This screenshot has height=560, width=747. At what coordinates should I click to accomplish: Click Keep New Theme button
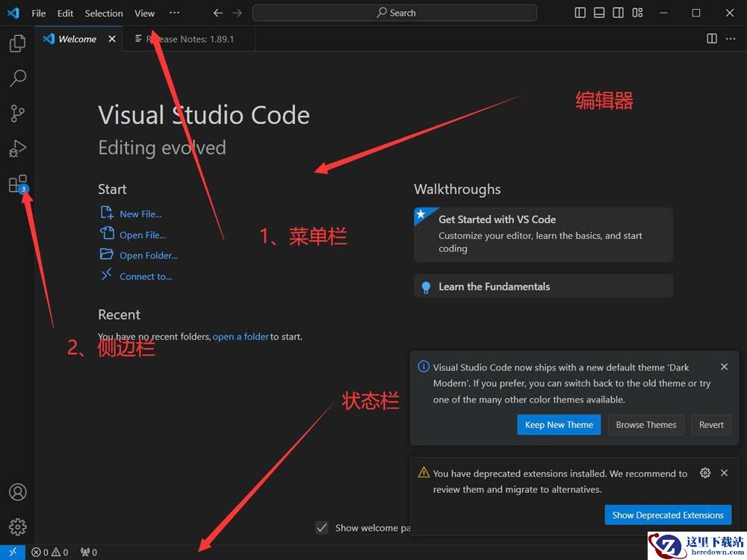(559, 425)
